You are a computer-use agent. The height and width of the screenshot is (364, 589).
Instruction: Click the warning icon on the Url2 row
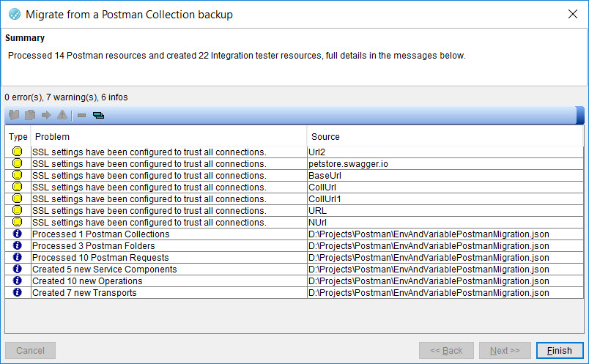pyautogui.click(x=18, y=152)
